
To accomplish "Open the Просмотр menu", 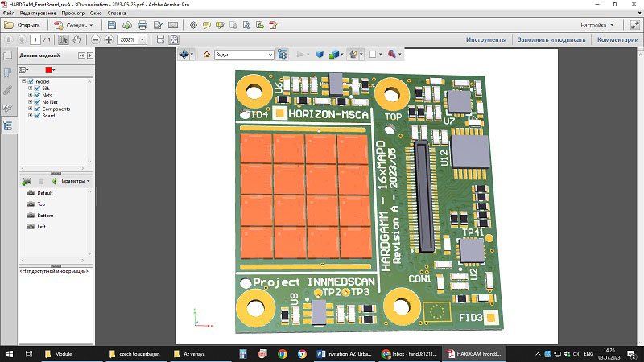I will pyautogui.click(x=72, y=14).
